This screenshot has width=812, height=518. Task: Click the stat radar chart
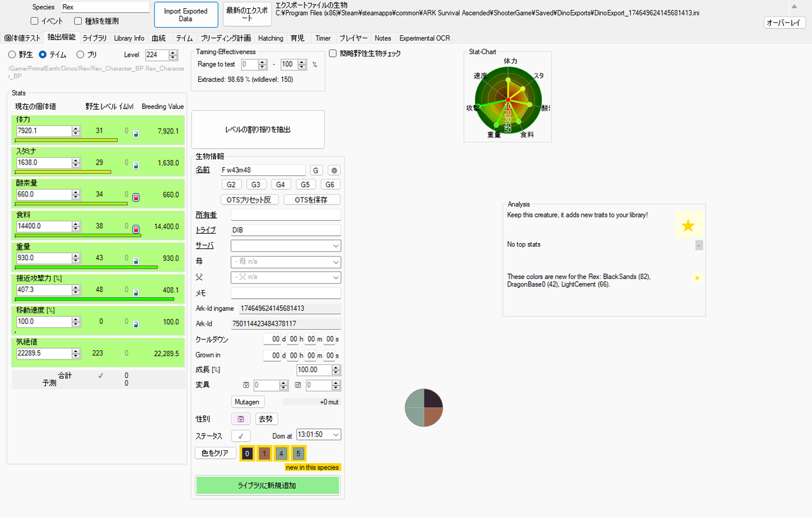pos(507,99)
